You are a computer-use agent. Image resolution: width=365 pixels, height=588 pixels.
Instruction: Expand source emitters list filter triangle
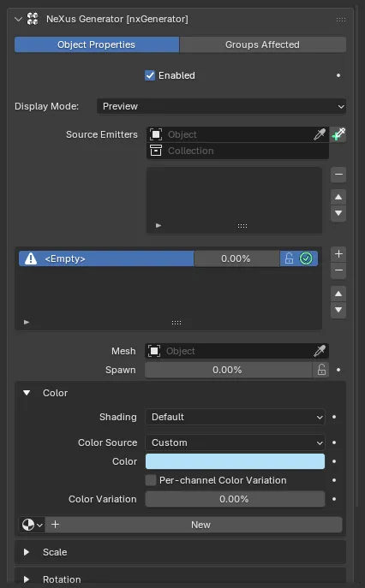(x=159, y=225)
